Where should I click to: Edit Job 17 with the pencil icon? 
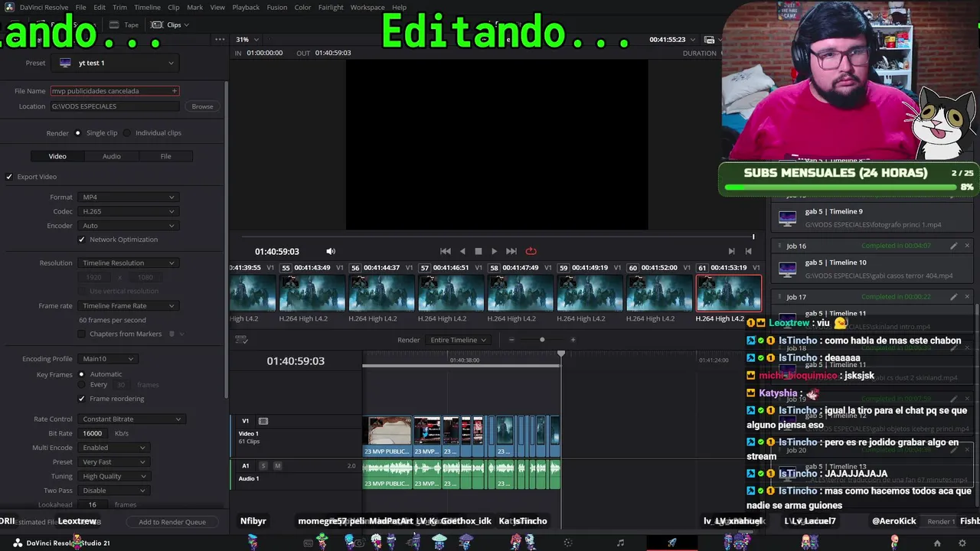tap(954, 297)
